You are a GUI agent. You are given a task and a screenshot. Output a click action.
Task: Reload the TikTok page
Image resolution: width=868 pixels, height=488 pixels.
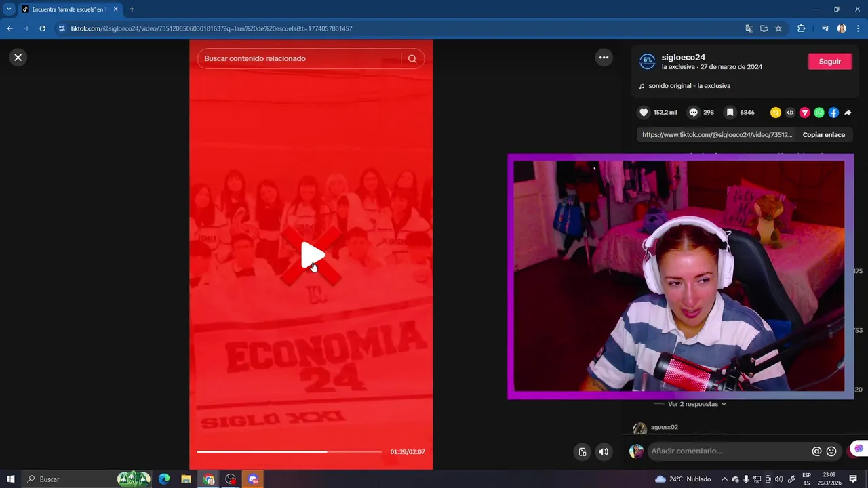click(42, 28)
